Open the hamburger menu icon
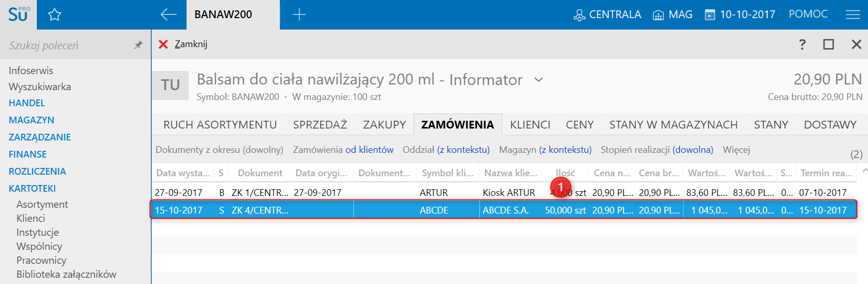Image resolution: width=868 pixels, height=284 pixels. [852, 15]
